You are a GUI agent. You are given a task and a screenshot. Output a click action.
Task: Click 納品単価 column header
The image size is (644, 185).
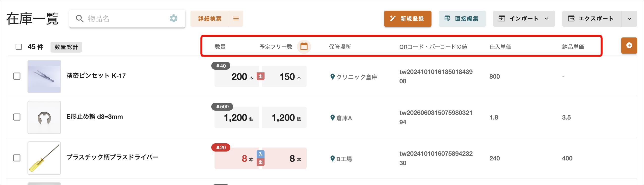[x=573, y=47]
